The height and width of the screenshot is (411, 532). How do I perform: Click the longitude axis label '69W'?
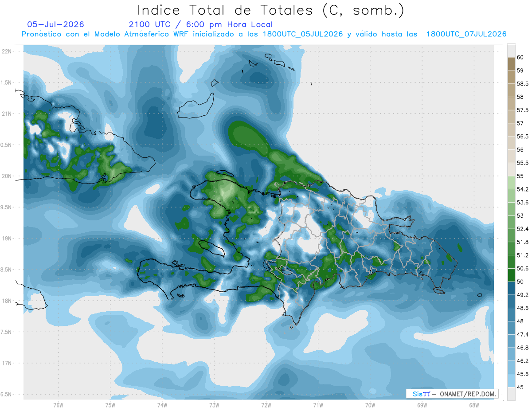point(422,405)
